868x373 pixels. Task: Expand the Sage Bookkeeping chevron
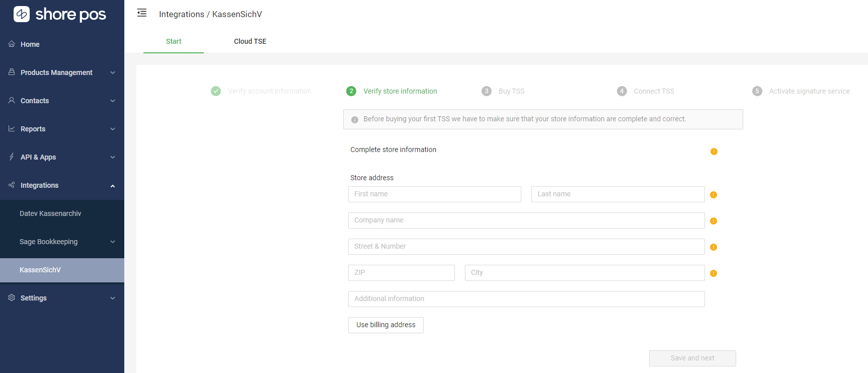pyautogui.click(x=113, y=242)
